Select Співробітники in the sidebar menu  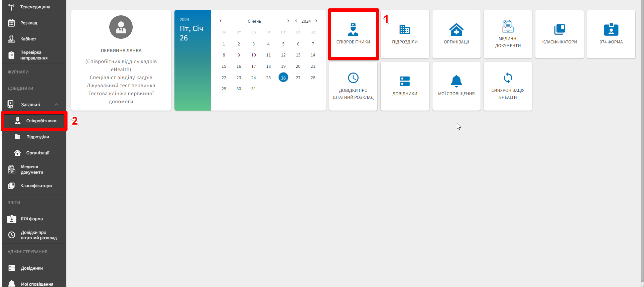coord(41,121)
